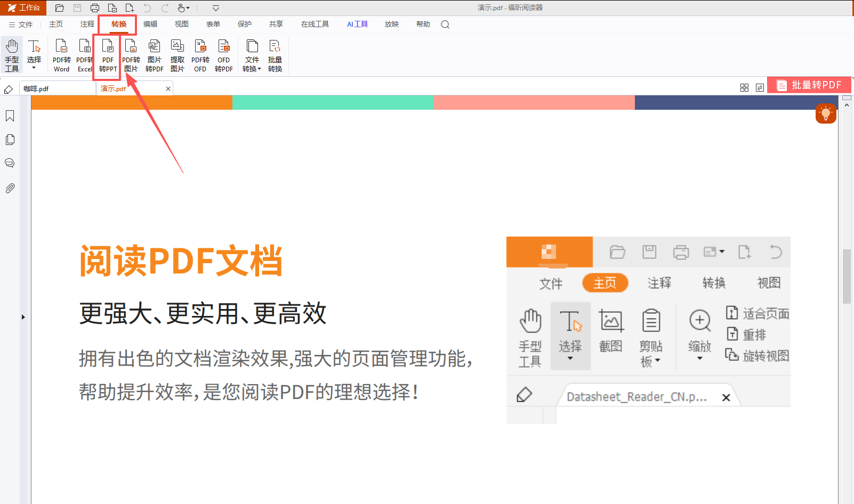
Task: Select the 演示.pdf document tab
Action: [x=134, y=88]
